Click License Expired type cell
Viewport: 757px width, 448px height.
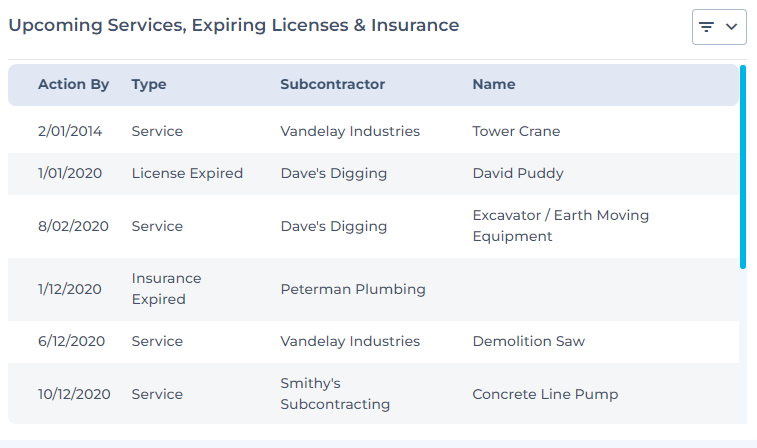(187, 173)
